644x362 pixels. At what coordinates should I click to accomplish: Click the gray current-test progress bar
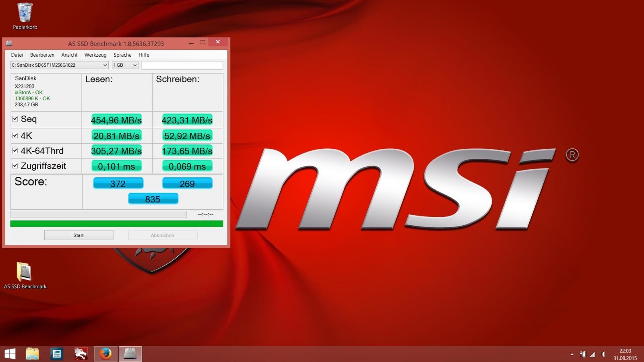coord(98,214)
